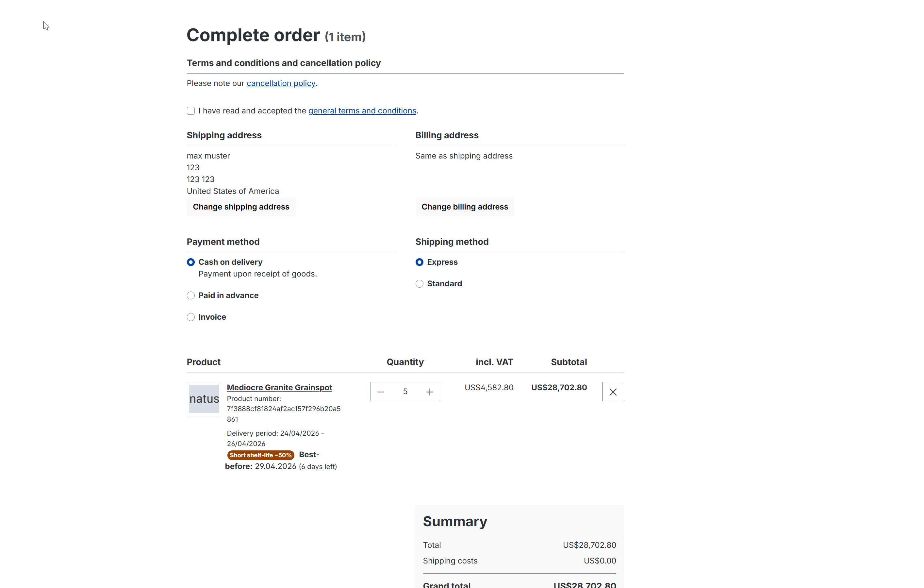The height and width of the screenshot is (588, 924).
Task: Choose Express shipping method
Action: 420,262
